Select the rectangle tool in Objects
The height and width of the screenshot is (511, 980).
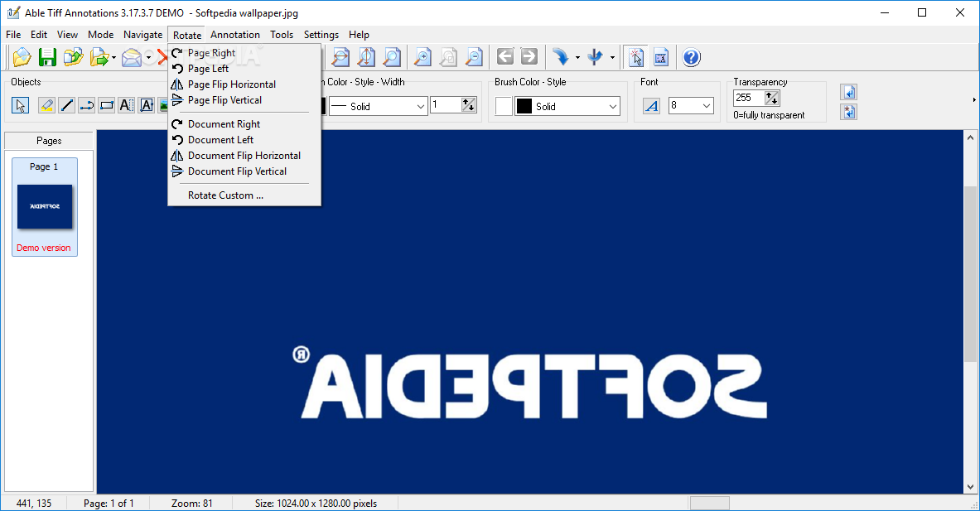pos(107,105)
